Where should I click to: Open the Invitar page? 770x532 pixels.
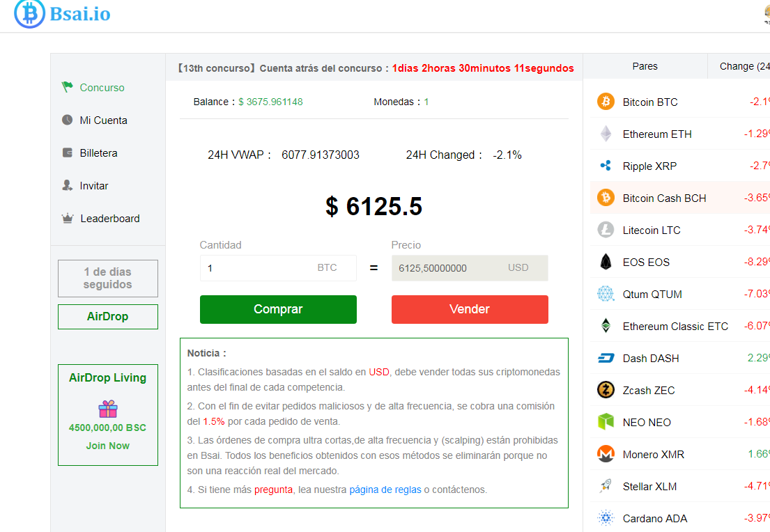[94, 186]
